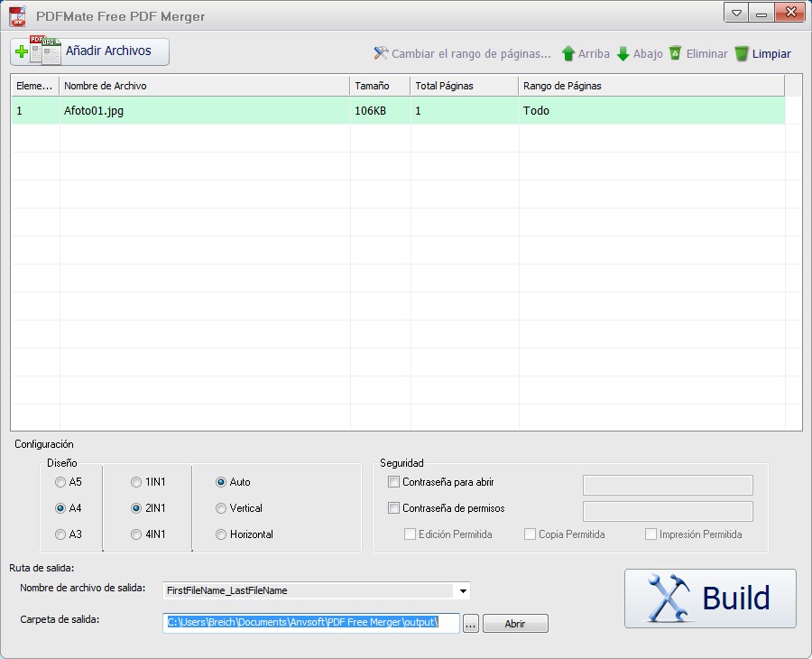This screenshot has height=659, width=812.
Task: Enable Contraseña para abrir checkbox
Action: coord(393,482)
